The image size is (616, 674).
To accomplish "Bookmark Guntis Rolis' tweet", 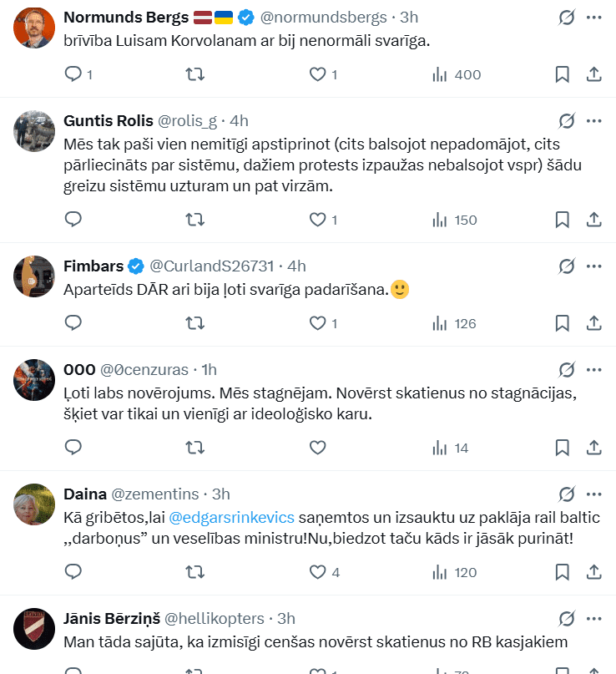I will pos(563,220).
